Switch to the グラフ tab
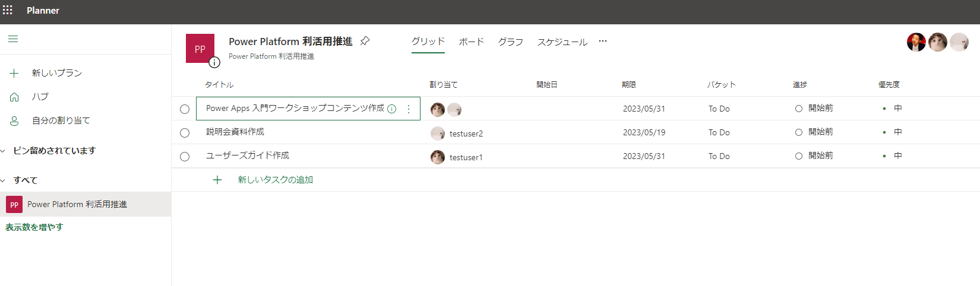This screenshot has height=286, width=980. (x=511, y=42)
